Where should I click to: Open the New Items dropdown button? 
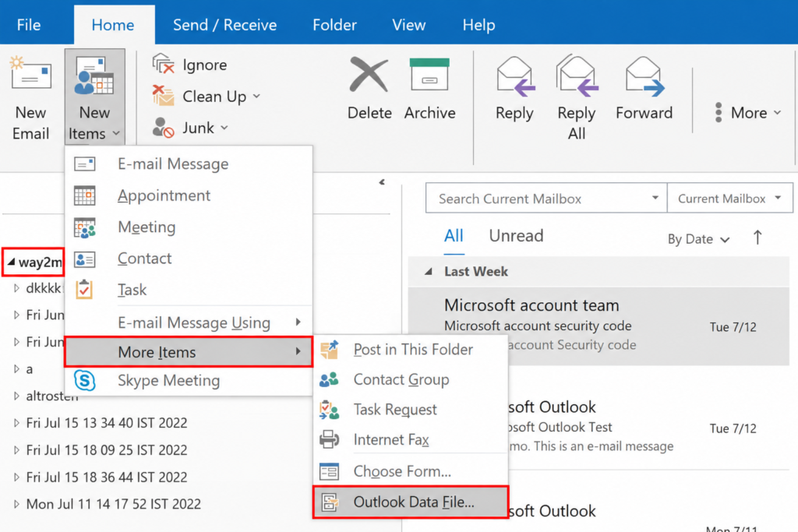94,97
